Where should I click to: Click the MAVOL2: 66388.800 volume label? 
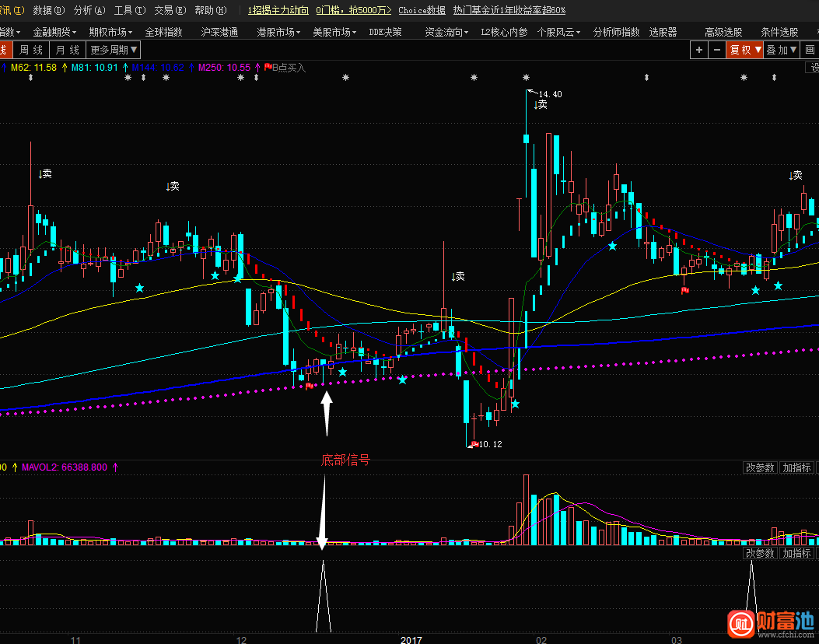click(65, 467)
